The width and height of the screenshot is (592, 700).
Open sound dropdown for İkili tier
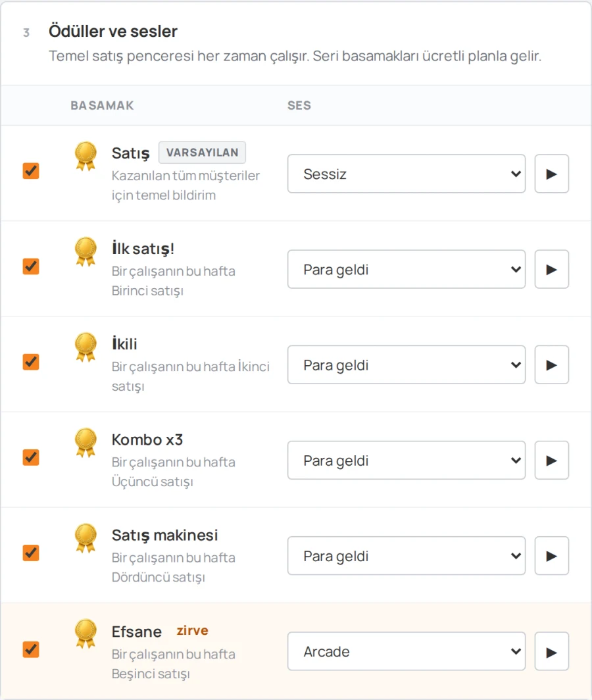(x=407, y=364)
